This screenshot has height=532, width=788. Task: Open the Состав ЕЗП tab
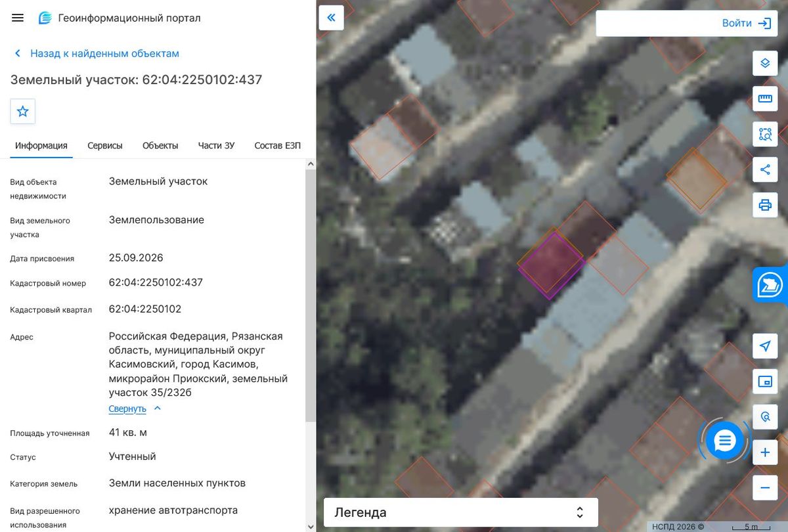pos(277,146)
